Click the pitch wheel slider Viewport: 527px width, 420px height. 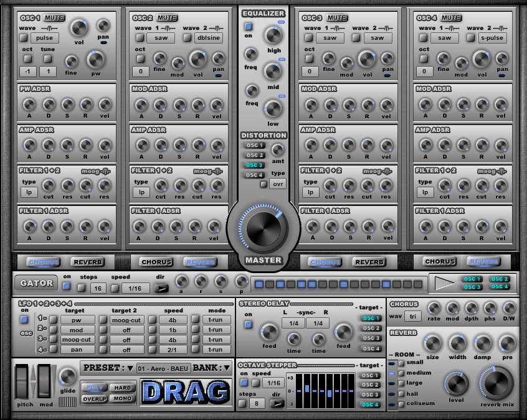tap(22, 380)
